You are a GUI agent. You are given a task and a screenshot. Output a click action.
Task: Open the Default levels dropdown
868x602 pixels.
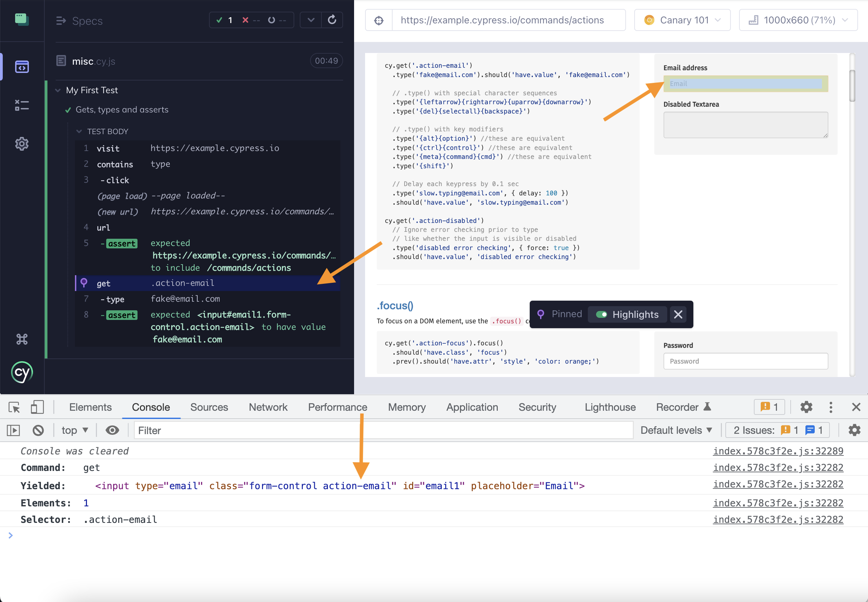tap(677, 430)
